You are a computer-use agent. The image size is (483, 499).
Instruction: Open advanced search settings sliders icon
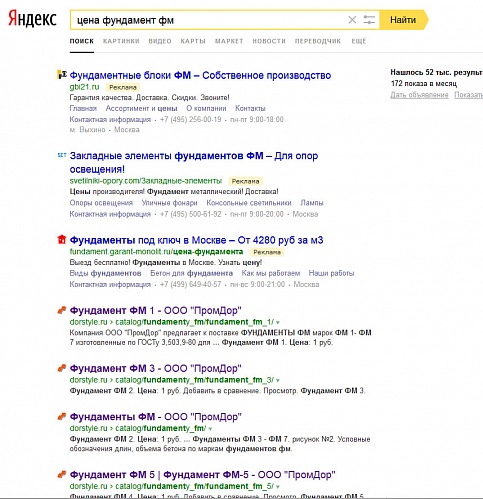(369, 20)
